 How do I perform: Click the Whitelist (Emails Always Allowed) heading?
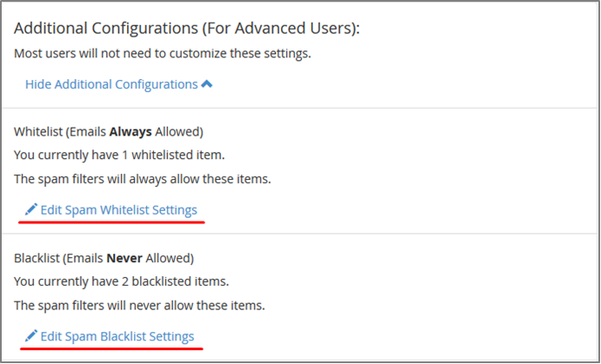(x=109, y=132)
